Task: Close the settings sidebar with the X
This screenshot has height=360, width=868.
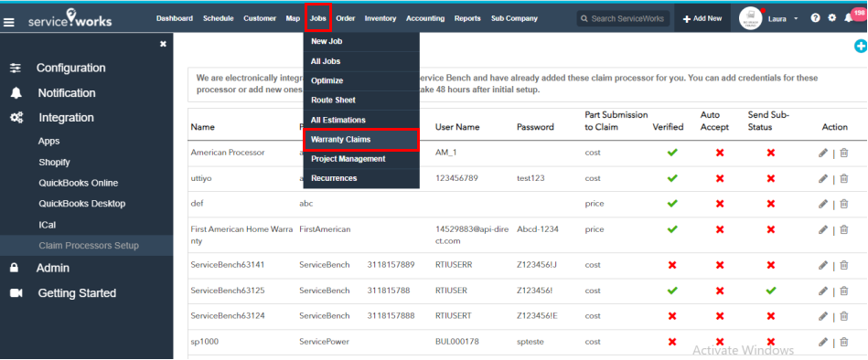Action: coord(163,44)
